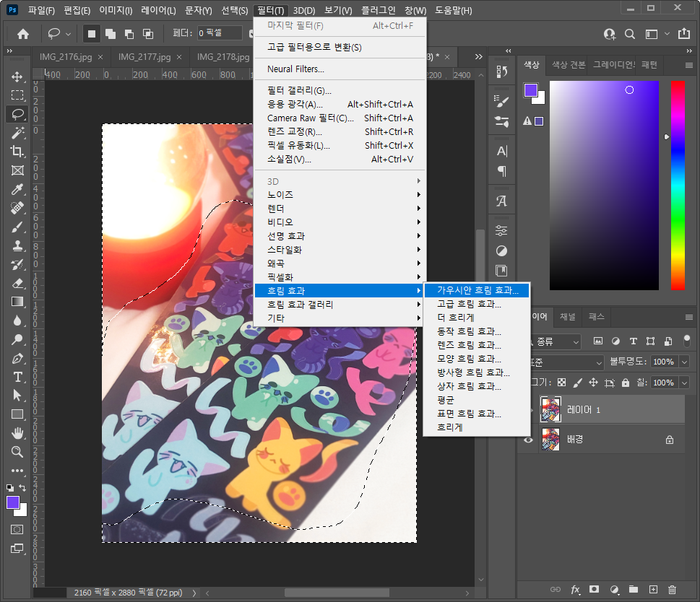The image size is (700, 602).
Task: Select the Path Selection tool
Action: [17, 396]
